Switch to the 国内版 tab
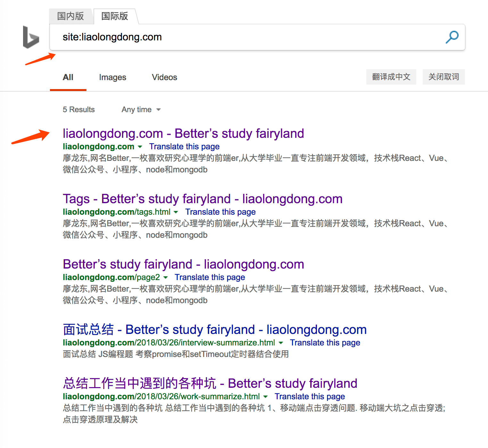 70,16
